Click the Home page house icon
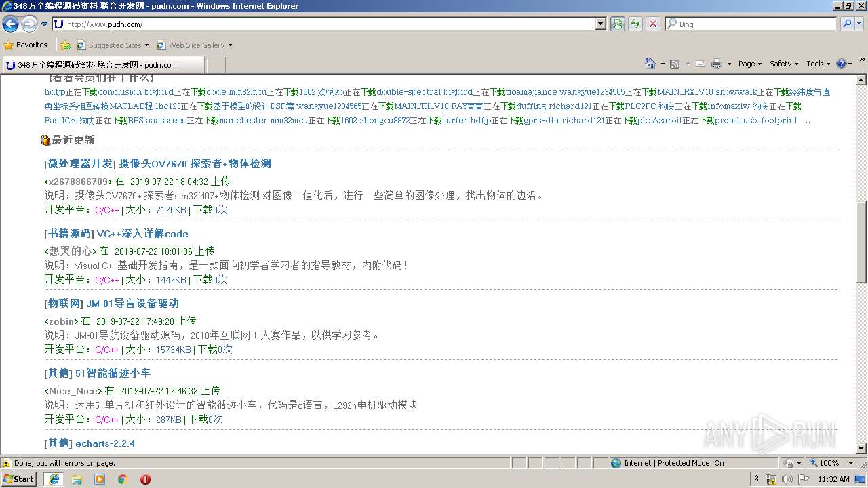The height and width of the screenshot is (488, 868). click(x=650, y=64)
